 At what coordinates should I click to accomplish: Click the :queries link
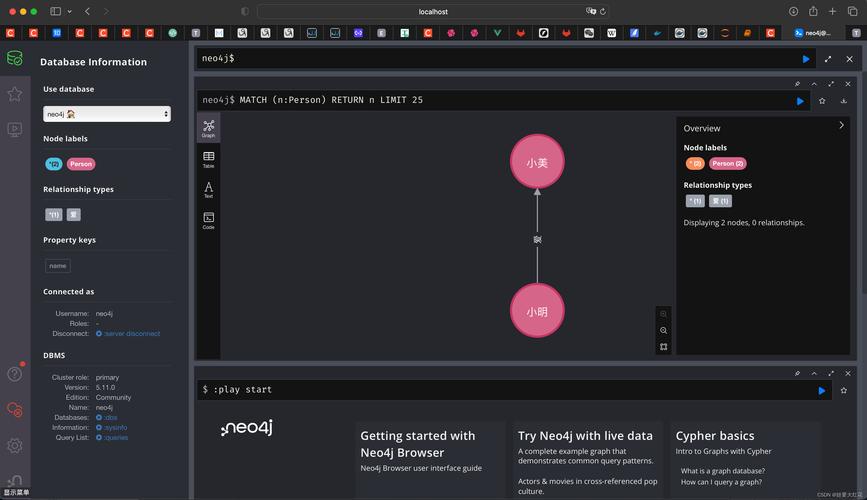[x=112, y=438]
